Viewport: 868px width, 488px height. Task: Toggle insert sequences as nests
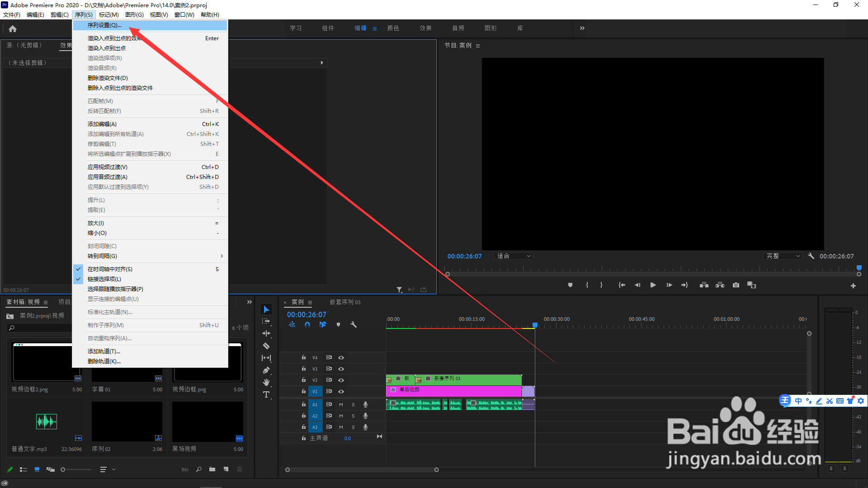pyautogui.click(x=292, y=324)
